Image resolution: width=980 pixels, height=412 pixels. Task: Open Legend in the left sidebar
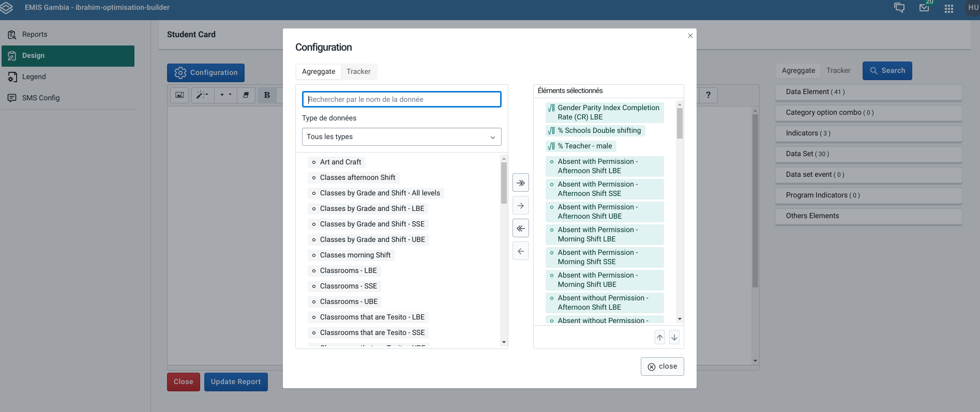(x=34, y=77)
